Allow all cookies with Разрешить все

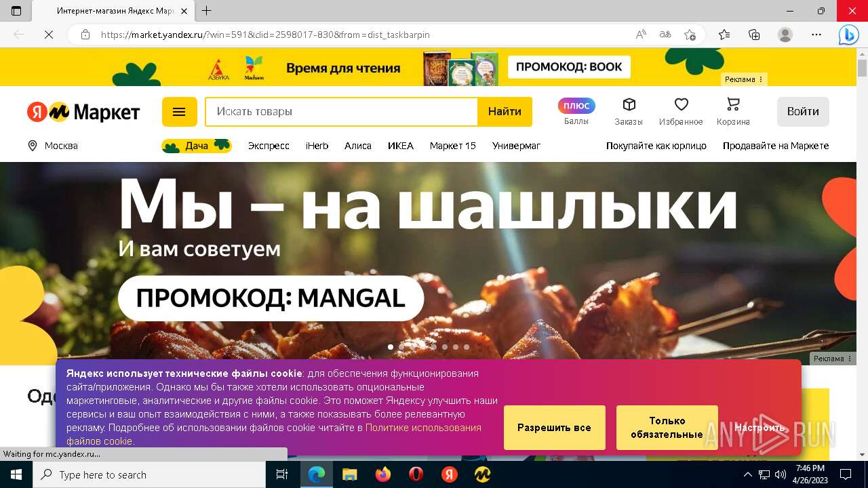pyautogui.click(x=554, y=428)
